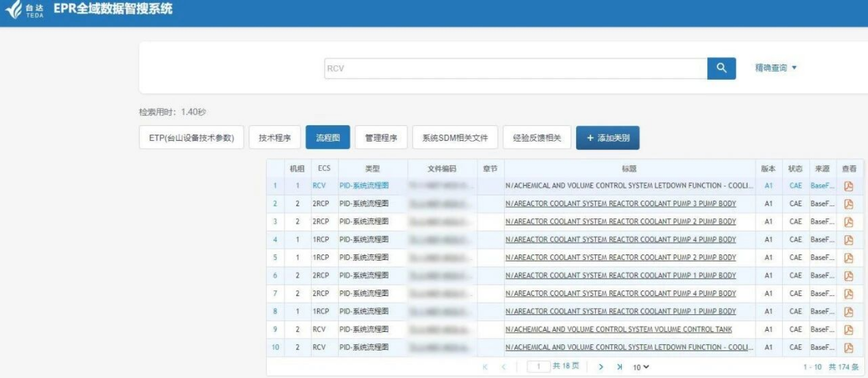Go to previous page of results
The width and height of the screenshot is (868, 378).
pos(504,367)
